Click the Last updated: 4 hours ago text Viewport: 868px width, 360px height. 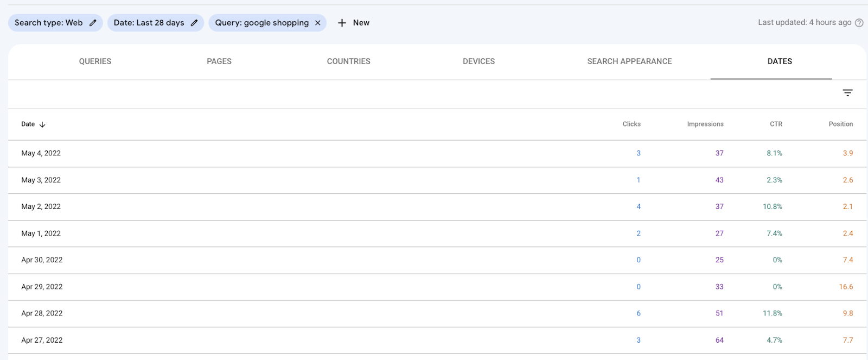805,22
